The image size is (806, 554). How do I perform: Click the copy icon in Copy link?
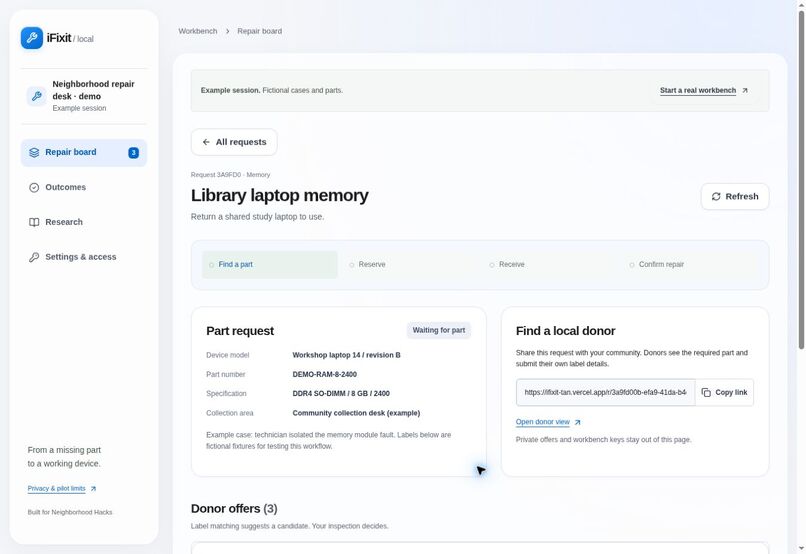[706, 393]
